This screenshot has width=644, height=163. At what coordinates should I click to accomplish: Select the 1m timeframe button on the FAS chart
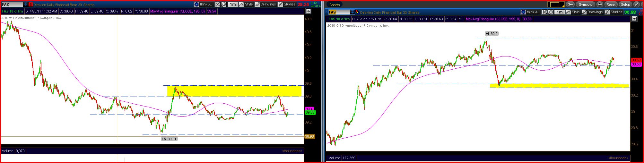click(x=559, y=12)
